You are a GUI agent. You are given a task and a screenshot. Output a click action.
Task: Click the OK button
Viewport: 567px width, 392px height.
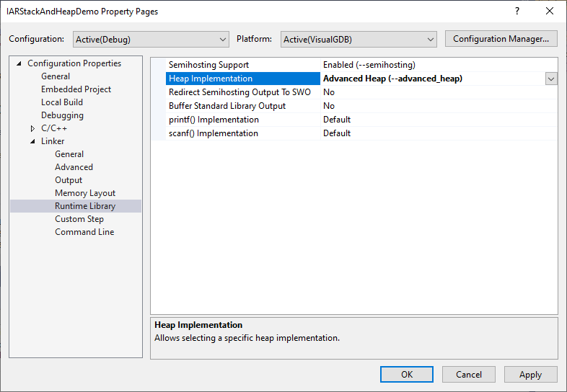point(407,374)
